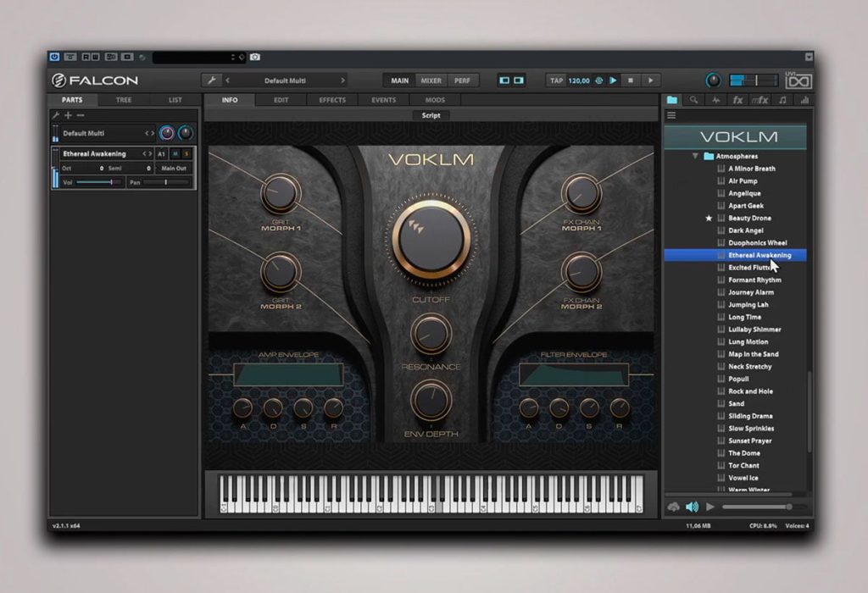This screenshot has height=593, width=868.
Task: Open the host preset dropdown field
Action: coord(198,57)
